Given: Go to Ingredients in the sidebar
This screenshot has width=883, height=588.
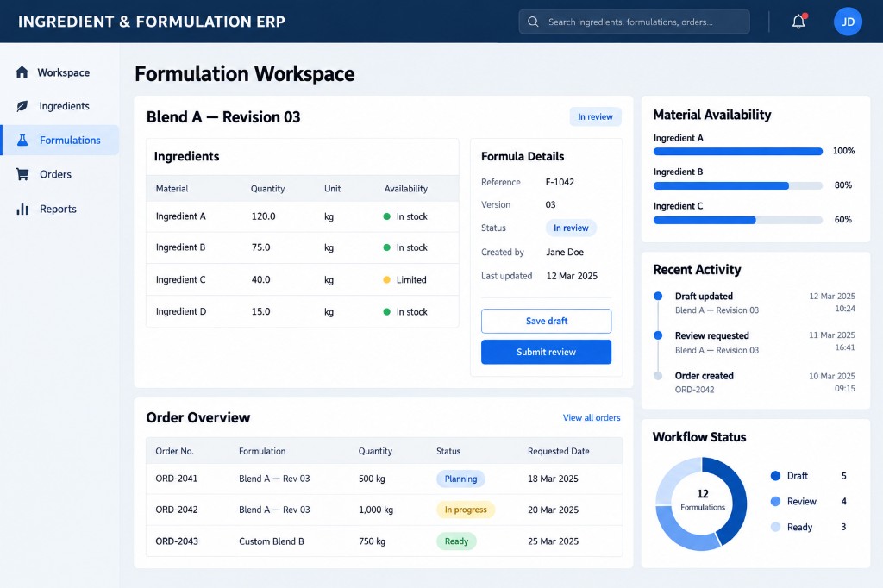Looking at the screenshot, I should pyautogui.click(x=59, y=106).
